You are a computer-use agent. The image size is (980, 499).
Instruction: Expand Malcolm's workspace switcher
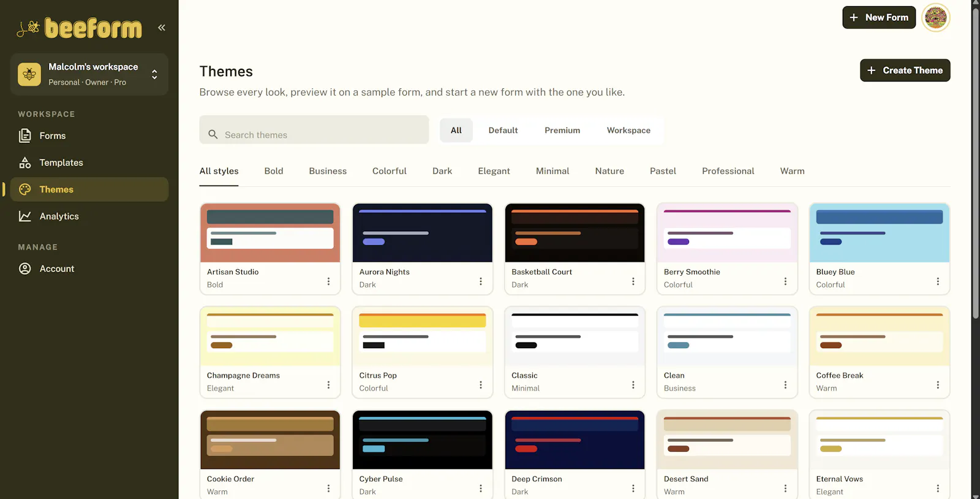pos(89,74)
